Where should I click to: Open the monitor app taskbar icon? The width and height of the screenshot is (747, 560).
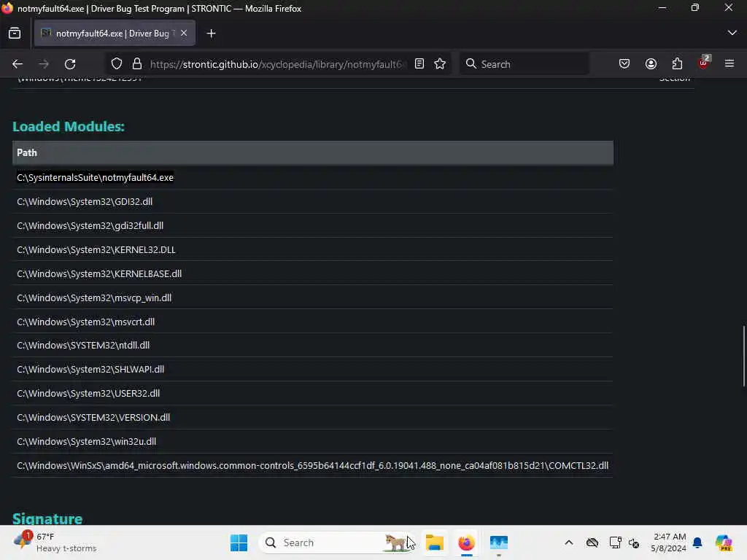[499, 542]
